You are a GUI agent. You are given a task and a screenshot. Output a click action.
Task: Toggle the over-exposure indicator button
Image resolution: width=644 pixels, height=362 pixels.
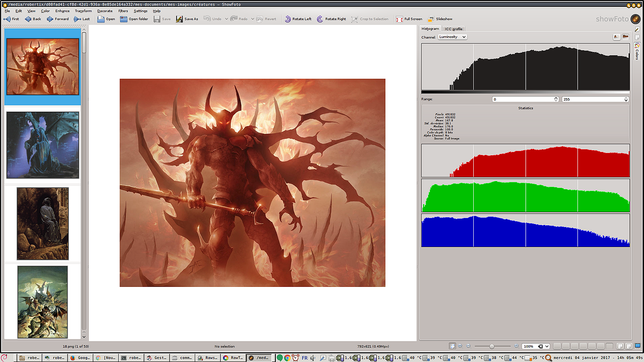[x=629, y=346]
